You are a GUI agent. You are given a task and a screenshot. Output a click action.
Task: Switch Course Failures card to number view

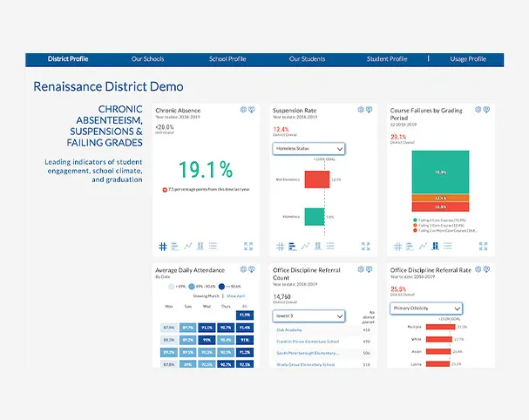click(x=397, y=247)
